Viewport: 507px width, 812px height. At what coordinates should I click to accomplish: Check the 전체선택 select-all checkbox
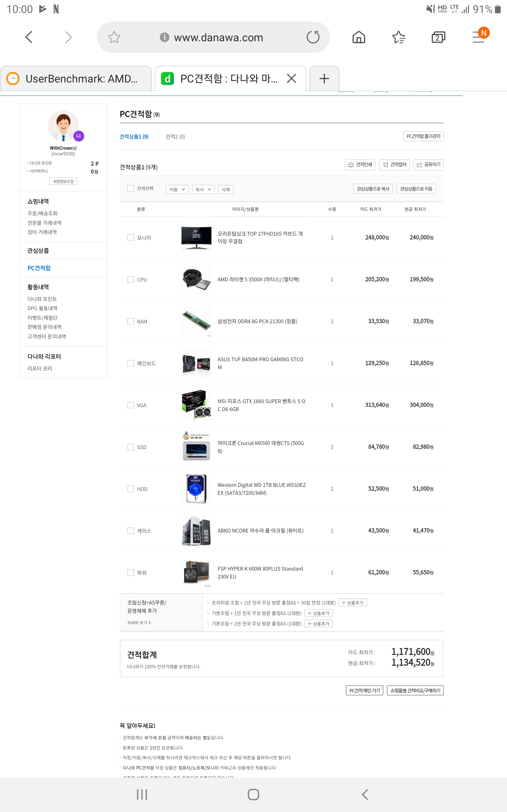(x=131, y=189)
